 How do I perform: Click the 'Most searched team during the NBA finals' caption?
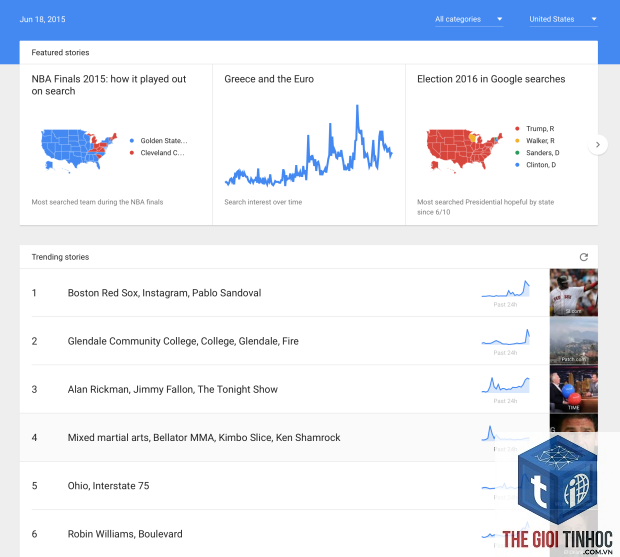coord(97,202)
